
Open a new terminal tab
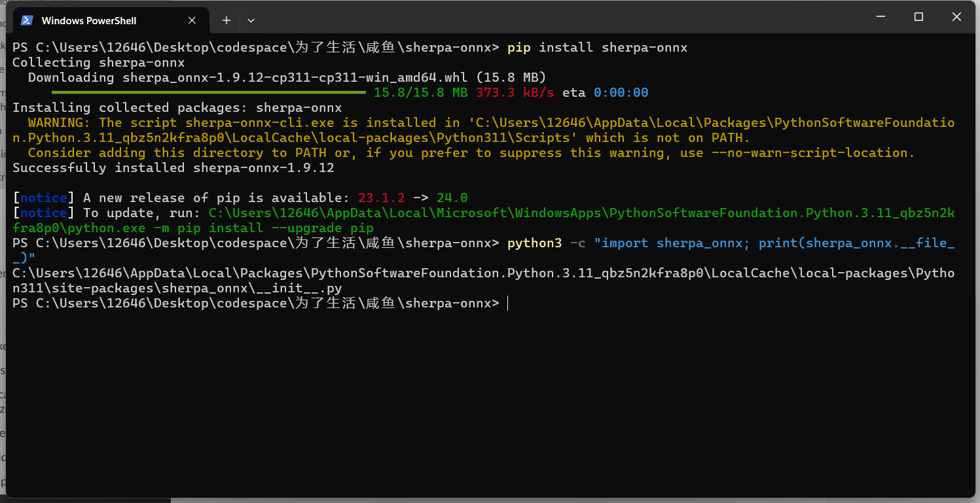point(227,20)
